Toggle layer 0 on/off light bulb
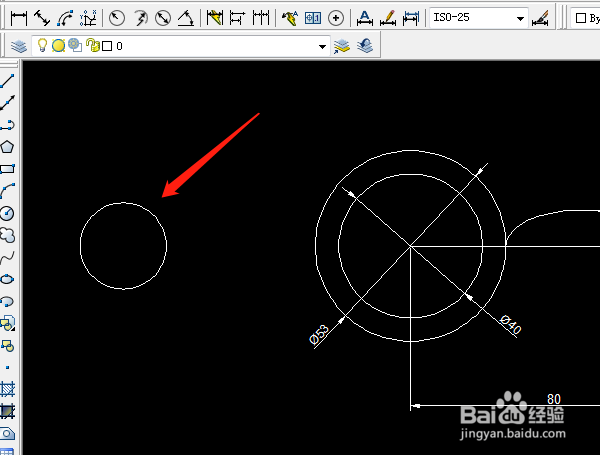 (x=42, y=46)
